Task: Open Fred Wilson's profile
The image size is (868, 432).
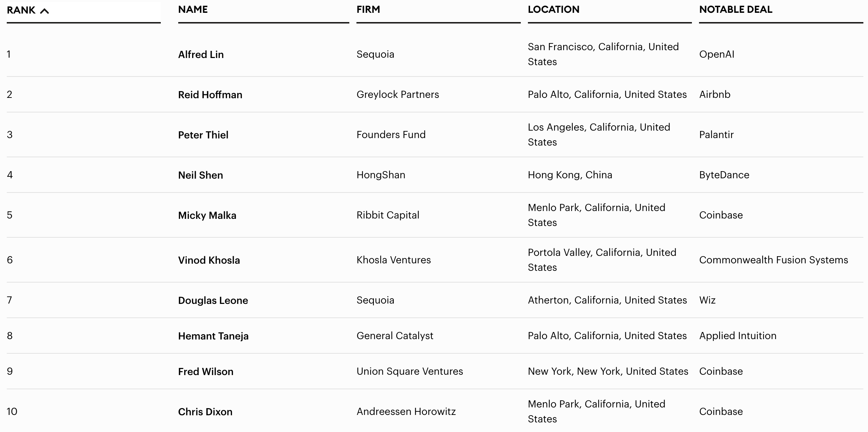Action: pyautogui.click(x=206, y=372)
